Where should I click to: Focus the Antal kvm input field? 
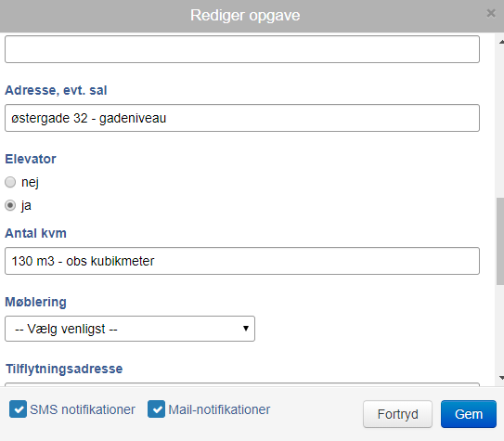(x=242, y=261)
